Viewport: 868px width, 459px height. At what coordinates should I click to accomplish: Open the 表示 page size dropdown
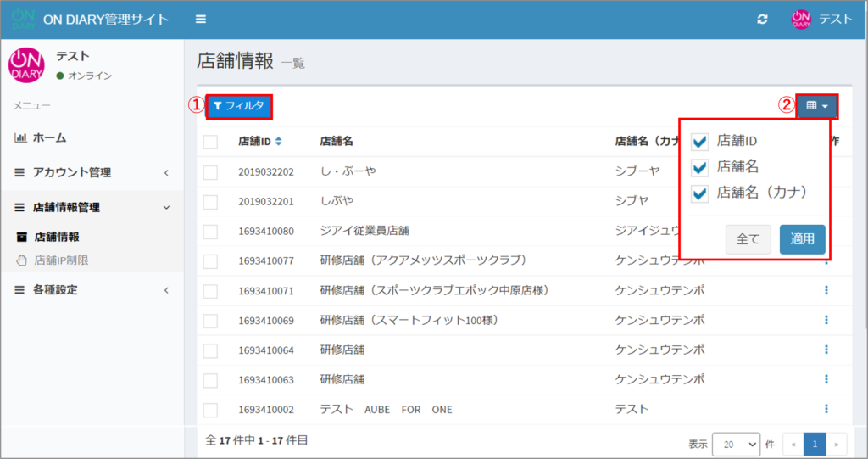(736, 443)
